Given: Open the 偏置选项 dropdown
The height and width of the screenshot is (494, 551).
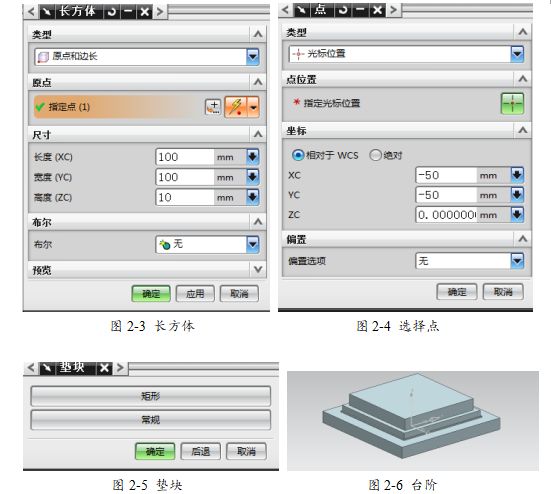Looking at the screenshot, I should 470,261.
